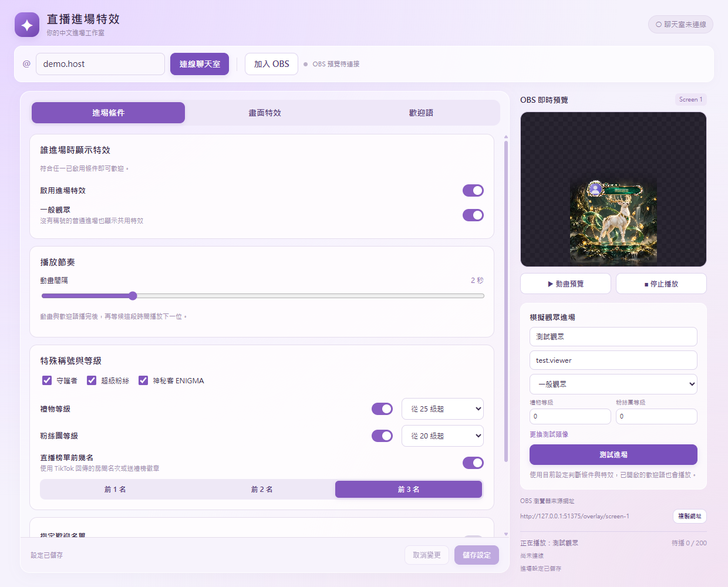Start 動畫預覽 playback
Image resolution: width=728 pixels, height=587 pixels.
[x=566, y=284]
